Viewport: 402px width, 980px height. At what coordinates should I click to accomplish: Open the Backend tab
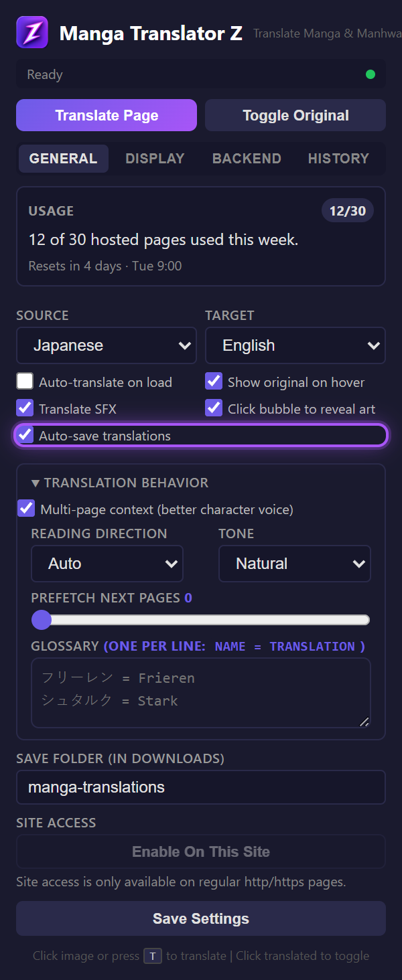[247, 158]
